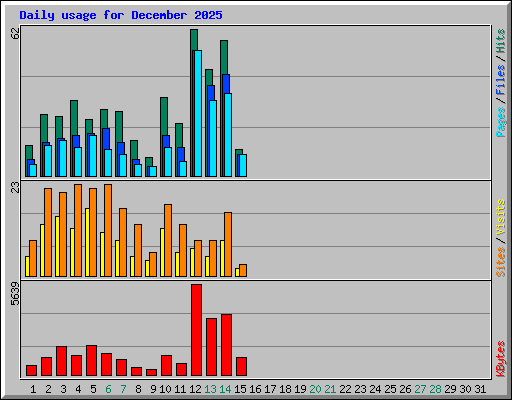Click day label '10' on the axis
This screenshot has width=512, height=400.
pyautogui.click(x=165, y=389)
